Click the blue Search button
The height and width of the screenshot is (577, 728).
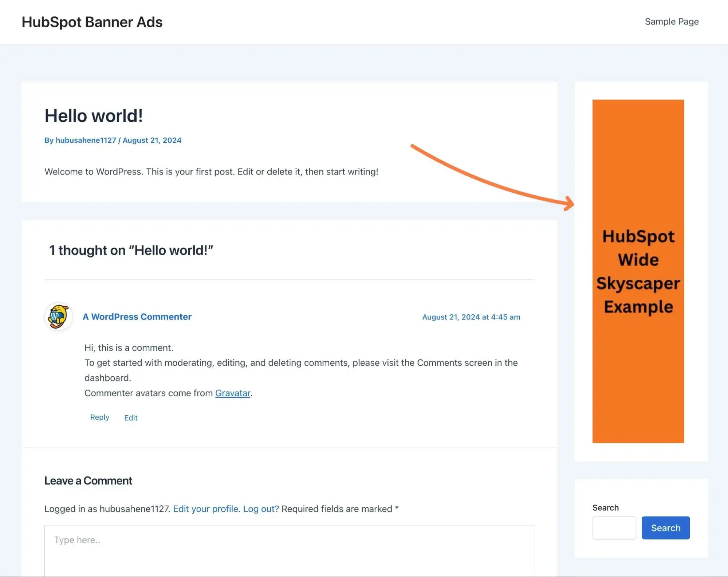click(666, 527)
